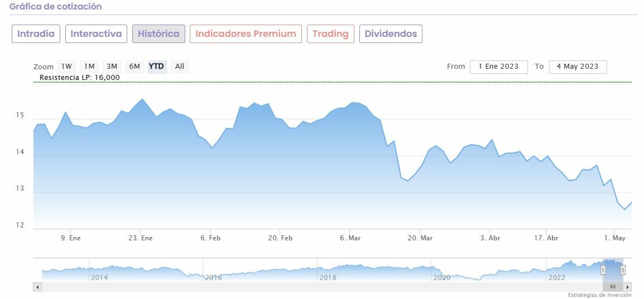
Task: Click the To date field
Action: (x=577, y=67)
